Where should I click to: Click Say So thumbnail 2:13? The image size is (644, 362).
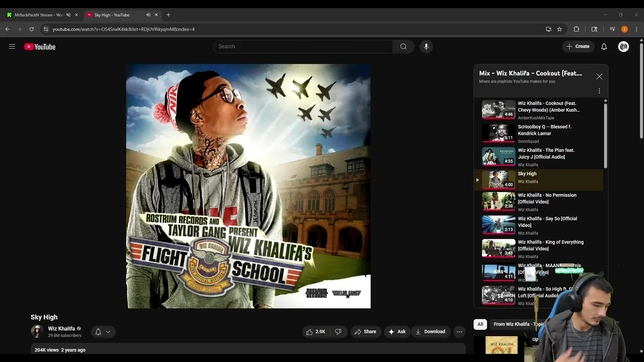(499, 225)
